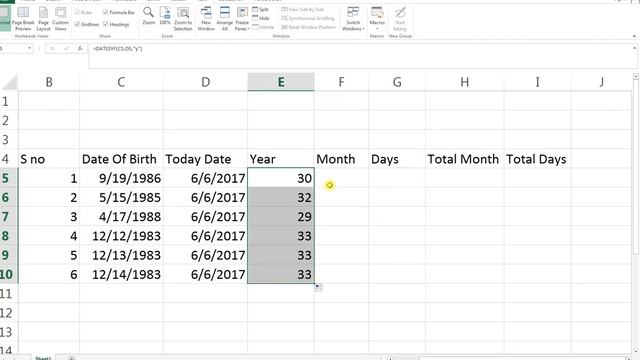Select row 5 header
The width and height of the screenshot is (640, 360).
(9, 178)
